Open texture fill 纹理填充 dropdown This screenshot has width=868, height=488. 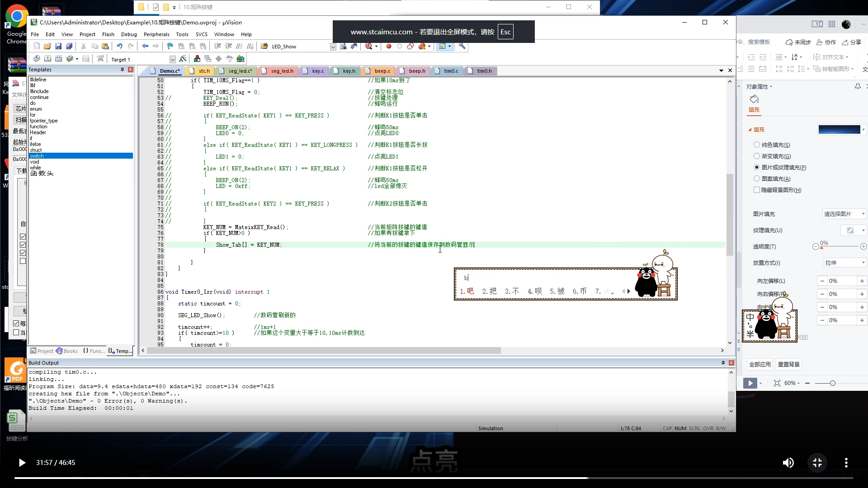pyautogui.click(x=854, y=230)
